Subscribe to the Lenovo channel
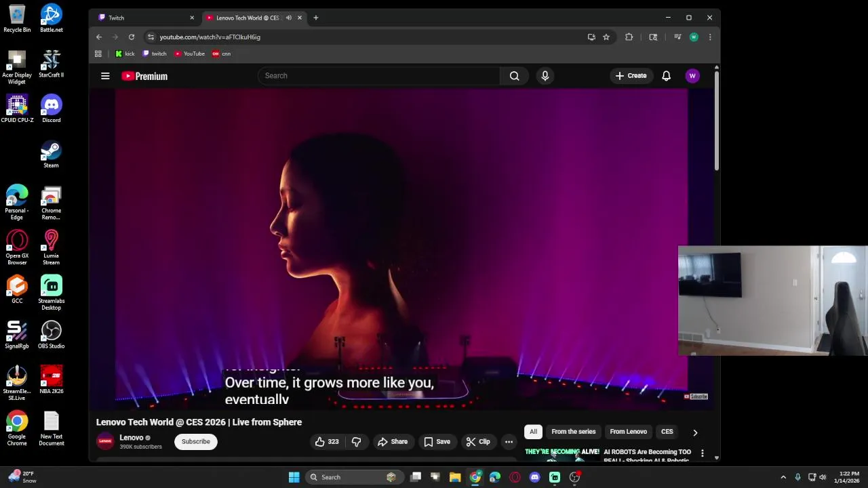This screenshot has height=488, width=868. pyautogui.click(x=195, y=442)
